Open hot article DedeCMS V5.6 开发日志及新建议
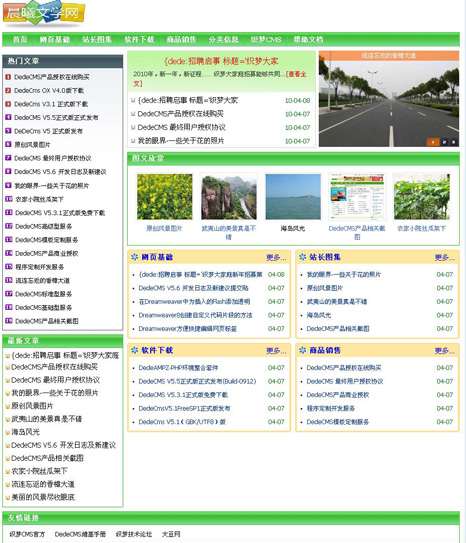Viewport: 466px width, 543px height. point(60,172)
